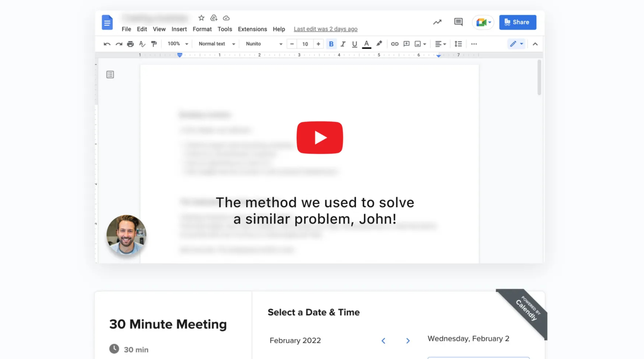
Task: Open the Normal text style dropdown
Action: pyautogui.click(x=216, y=44)
